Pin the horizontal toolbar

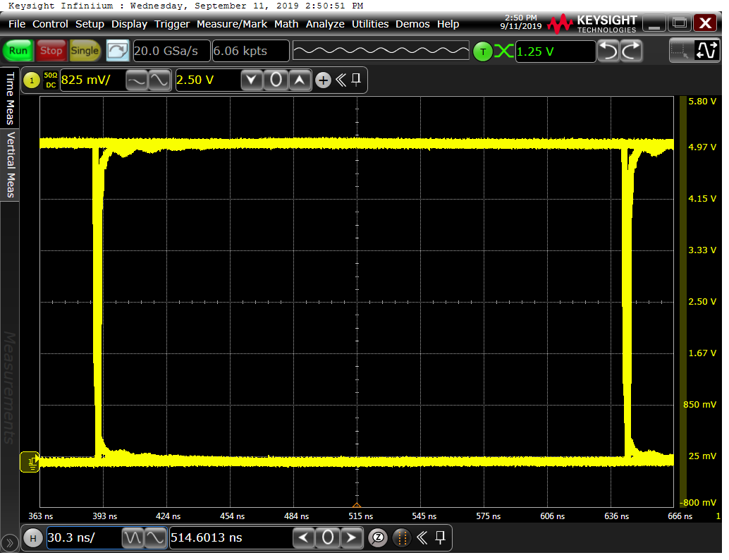point(440,537)
